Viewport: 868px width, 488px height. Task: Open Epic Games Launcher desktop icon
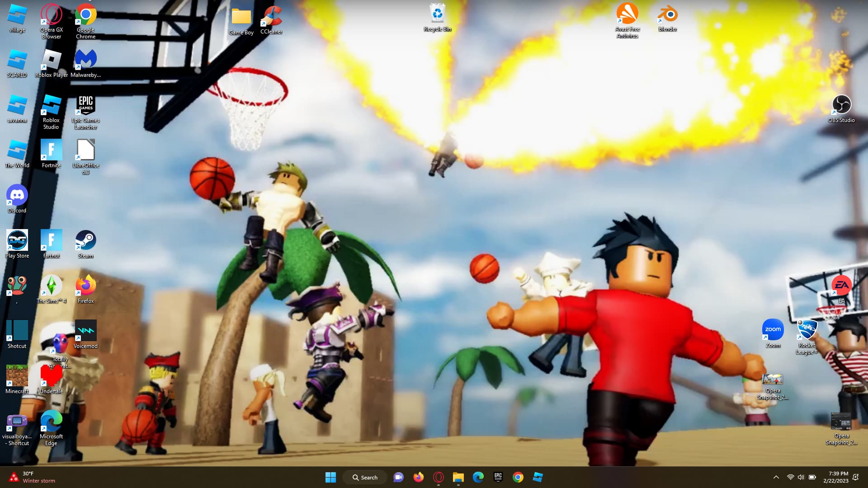point(85,112)
